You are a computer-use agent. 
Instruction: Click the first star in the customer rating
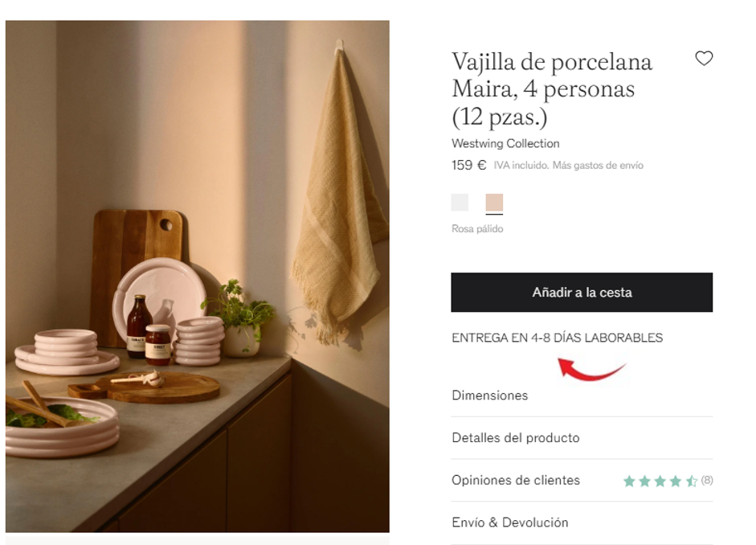pyautogui.click(x=629, y=481)
